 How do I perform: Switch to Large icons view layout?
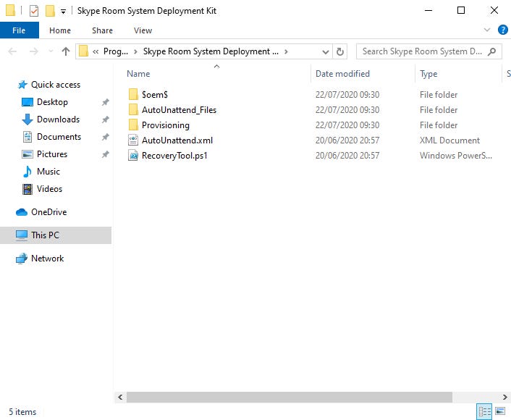500,411
